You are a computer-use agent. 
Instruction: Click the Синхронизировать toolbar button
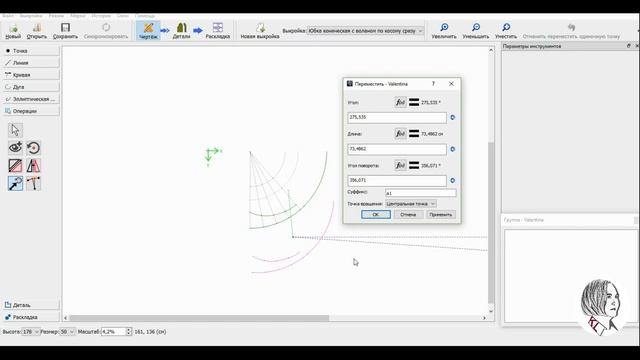coord(106,31)
